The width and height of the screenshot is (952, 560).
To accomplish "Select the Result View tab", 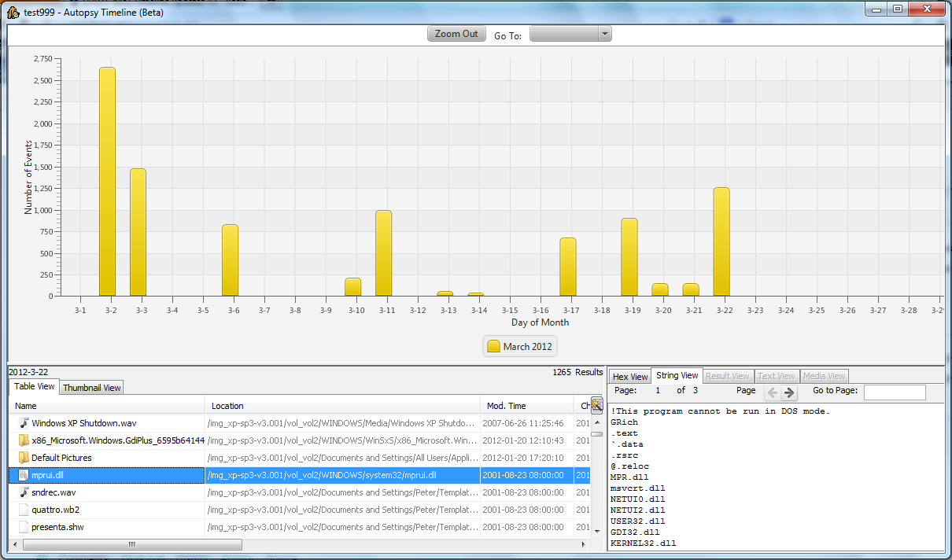I will coord(728,377).
